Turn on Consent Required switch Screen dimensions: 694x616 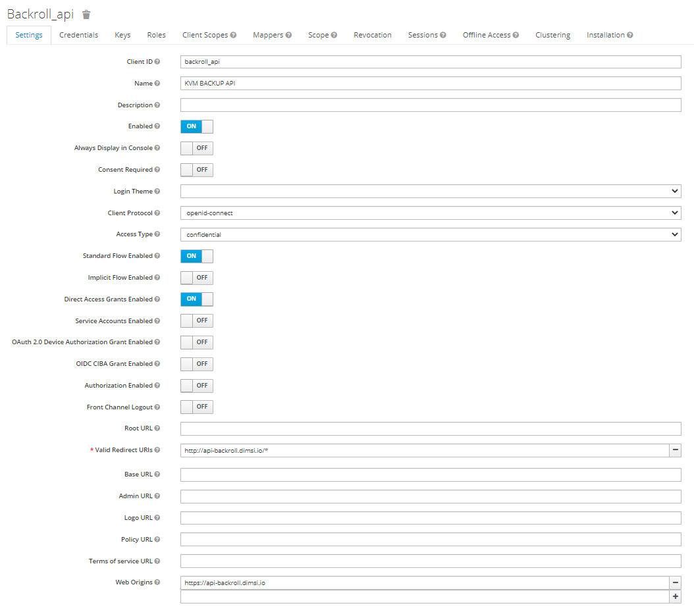tap(196, 170)
